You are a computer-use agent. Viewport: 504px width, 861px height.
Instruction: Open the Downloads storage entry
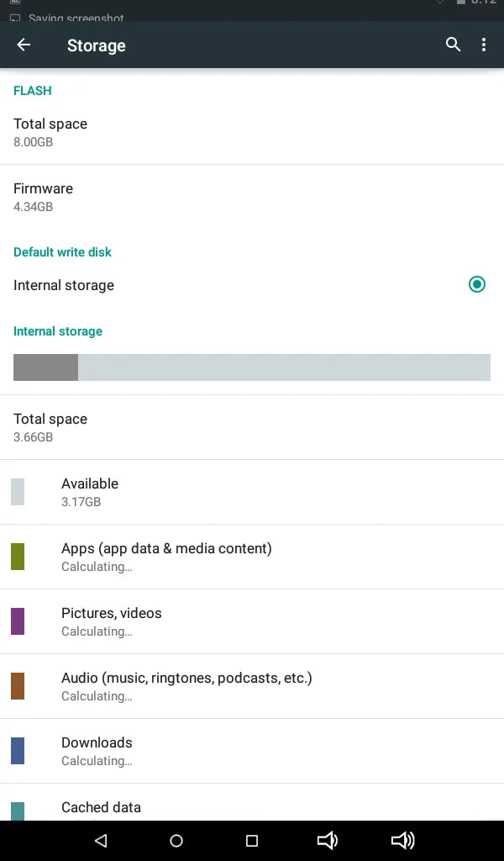252,751
